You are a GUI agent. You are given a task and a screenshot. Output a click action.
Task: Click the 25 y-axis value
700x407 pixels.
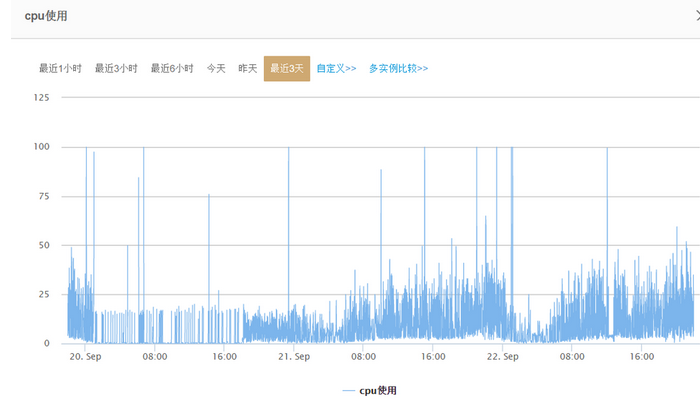(44, 294)
